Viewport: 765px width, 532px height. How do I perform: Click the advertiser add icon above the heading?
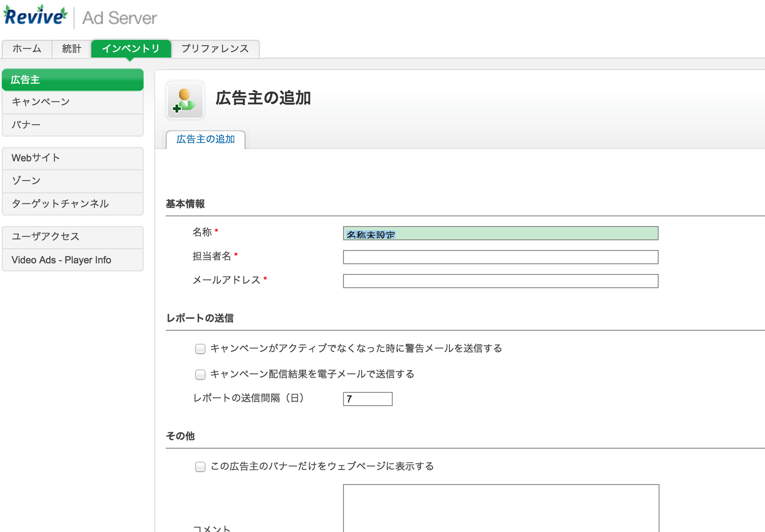click(x=185, y=100)
